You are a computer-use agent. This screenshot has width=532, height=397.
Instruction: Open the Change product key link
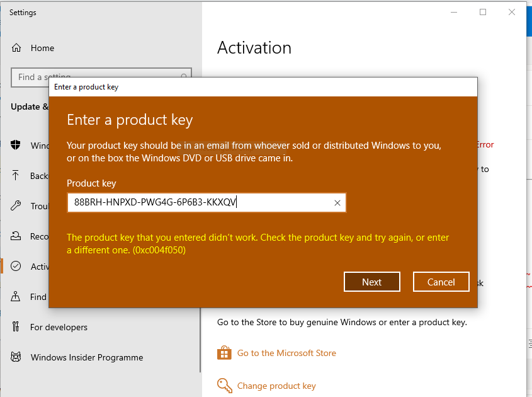(276, 386)
